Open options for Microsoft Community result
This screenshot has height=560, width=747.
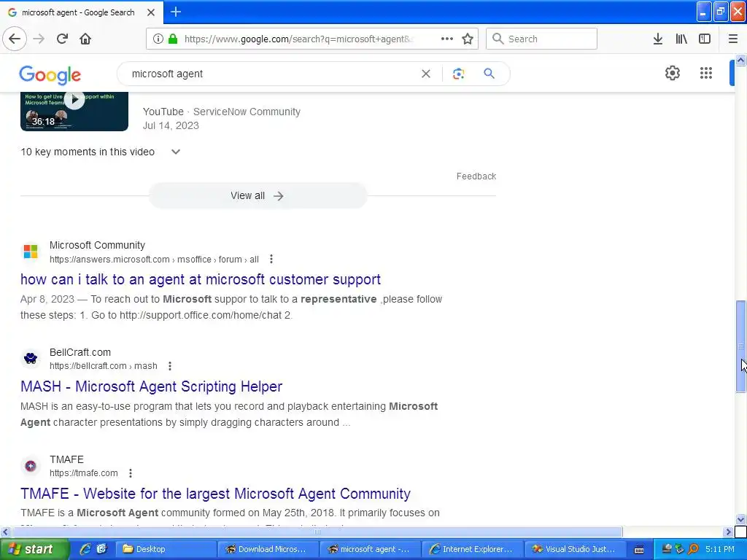coord(271,259)
